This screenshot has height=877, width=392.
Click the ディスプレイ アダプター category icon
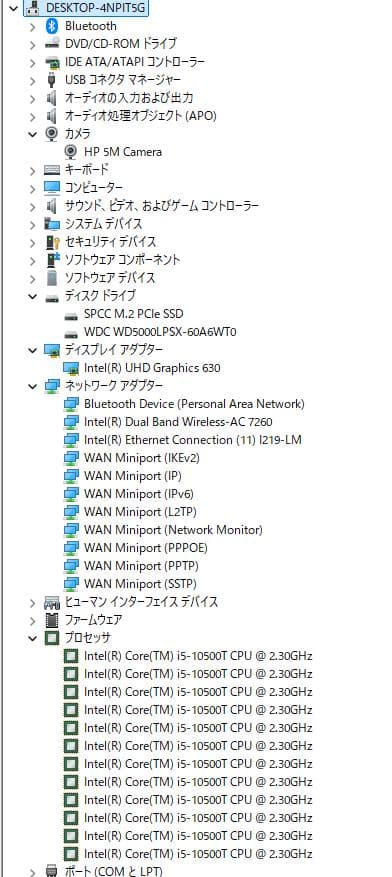52,350
